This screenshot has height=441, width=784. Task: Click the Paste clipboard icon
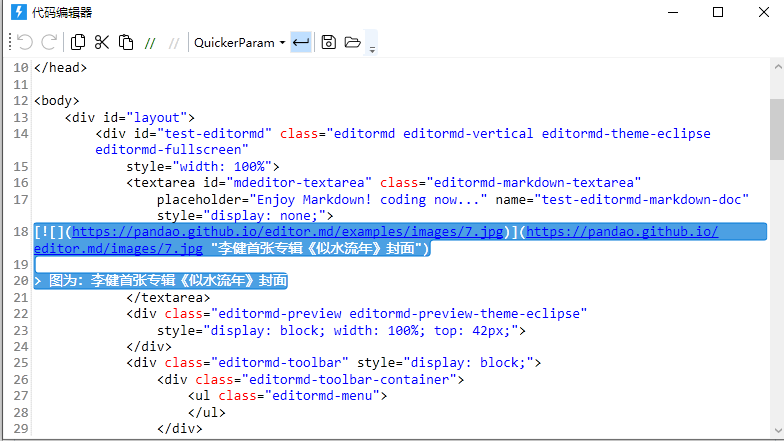126,42
